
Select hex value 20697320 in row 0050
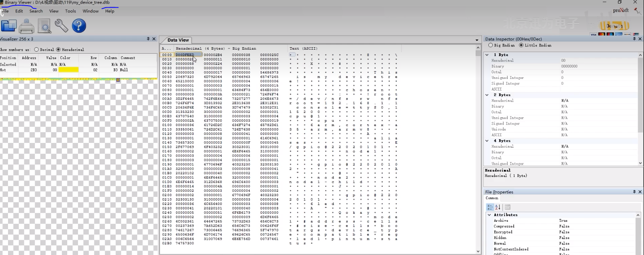point(184,77)
